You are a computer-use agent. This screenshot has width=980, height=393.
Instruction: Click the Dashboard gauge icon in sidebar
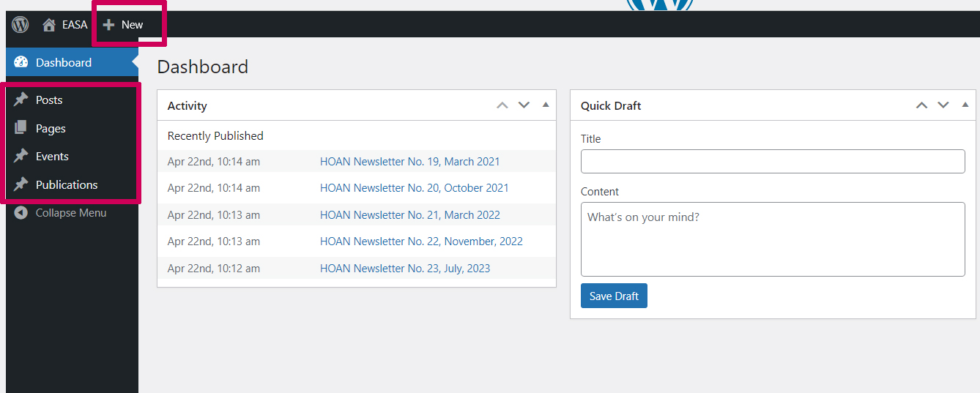(21, 62)
